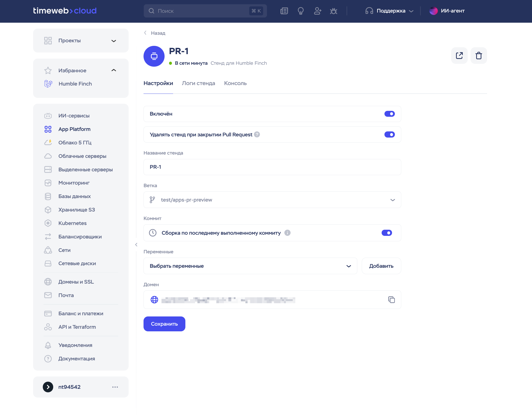532x415 pixels.
Task: Open the Выбрать переменные dropdown
Action: click(250, 266)
